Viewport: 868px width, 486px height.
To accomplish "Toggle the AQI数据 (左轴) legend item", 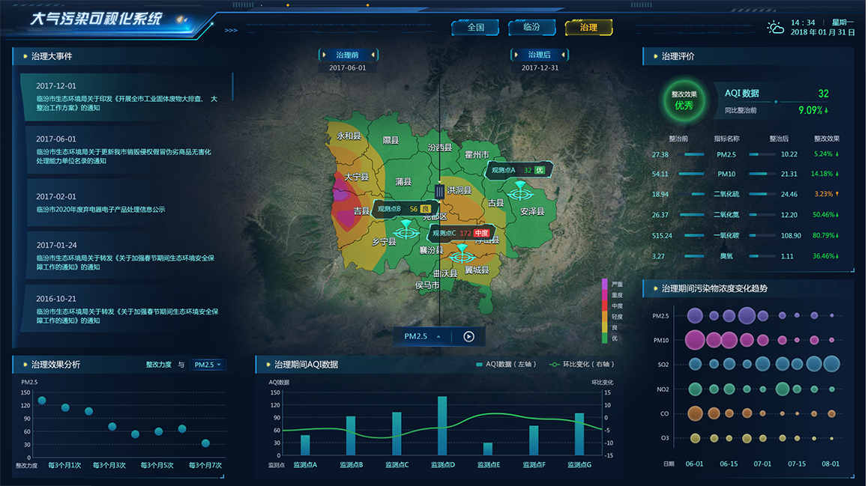I will coord(504,365).
